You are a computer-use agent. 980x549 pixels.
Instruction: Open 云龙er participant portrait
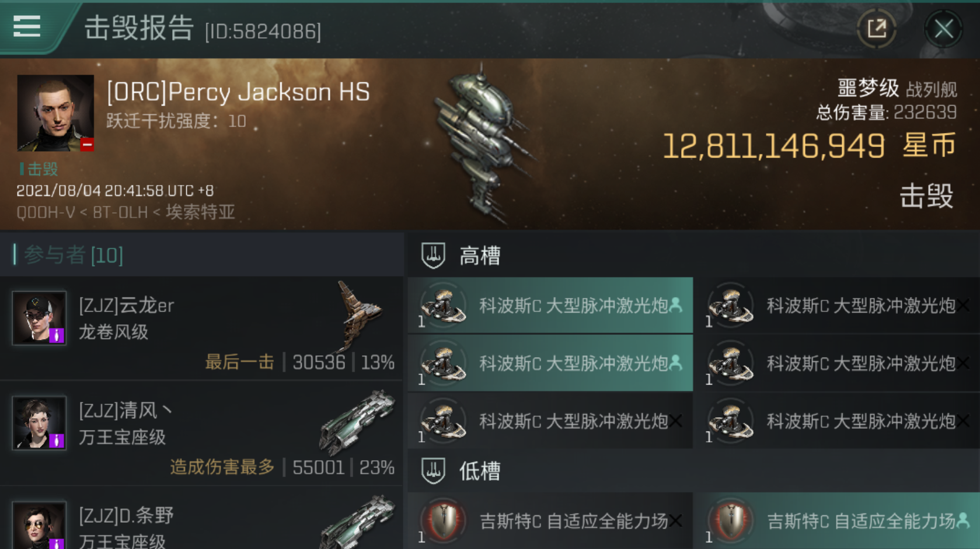click(39, 318)
